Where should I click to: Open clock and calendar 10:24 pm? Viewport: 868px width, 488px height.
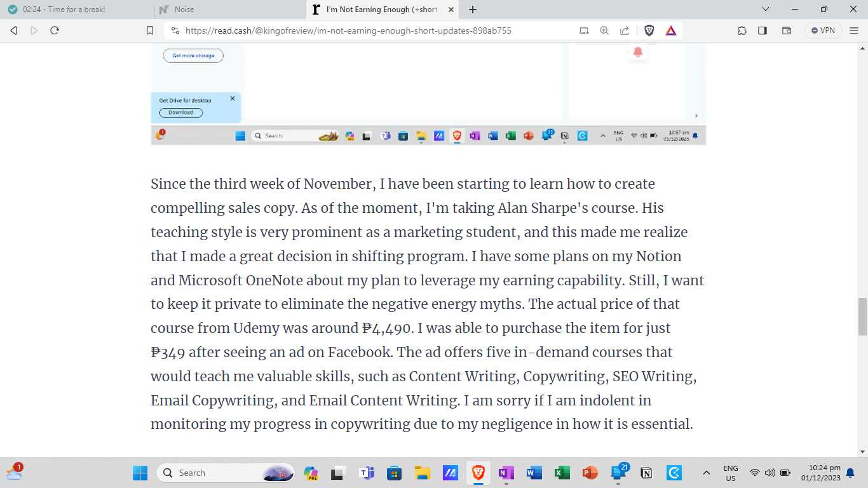coord(820,473)
